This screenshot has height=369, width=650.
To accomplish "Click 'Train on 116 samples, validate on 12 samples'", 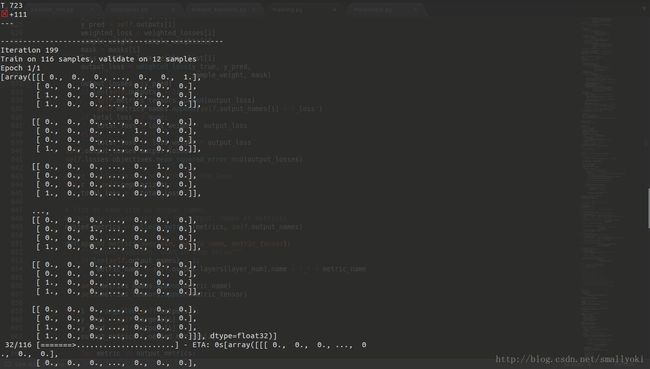I will tap(99, 59).
